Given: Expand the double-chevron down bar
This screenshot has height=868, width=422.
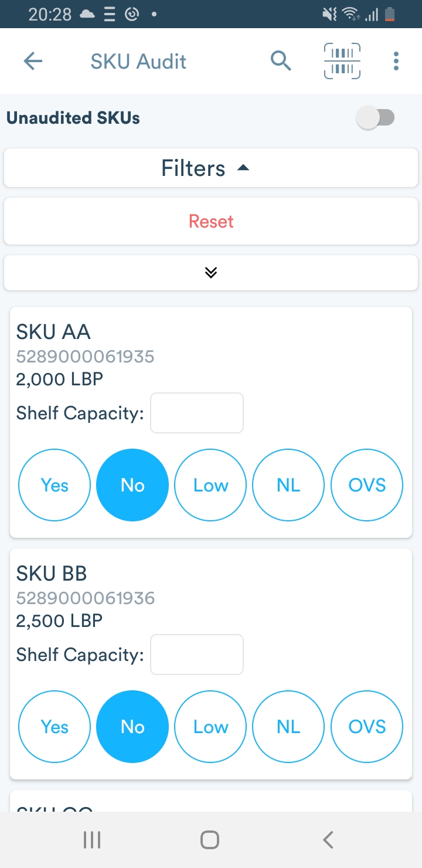Looking at the screenshot, I should (x=211, y=273).
